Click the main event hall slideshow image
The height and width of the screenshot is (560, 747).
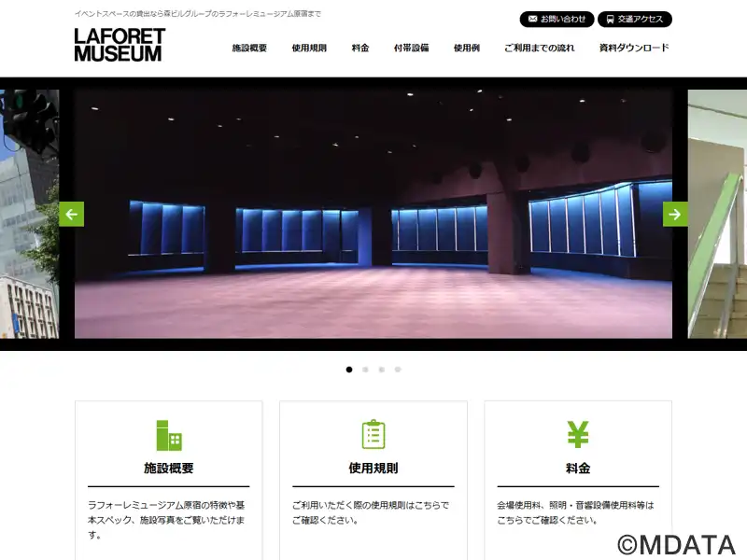(373, 214)
